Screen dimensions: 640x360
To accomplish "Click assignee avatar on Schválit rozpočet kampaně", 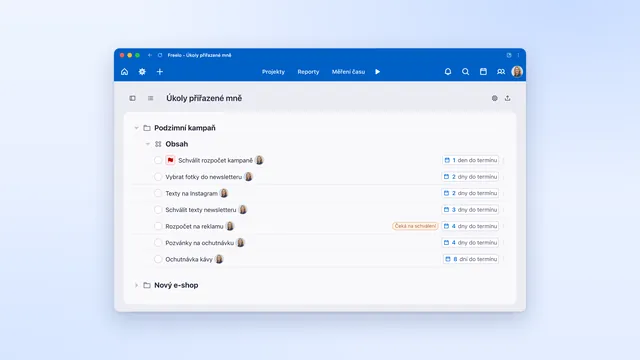I will (259, 160).
